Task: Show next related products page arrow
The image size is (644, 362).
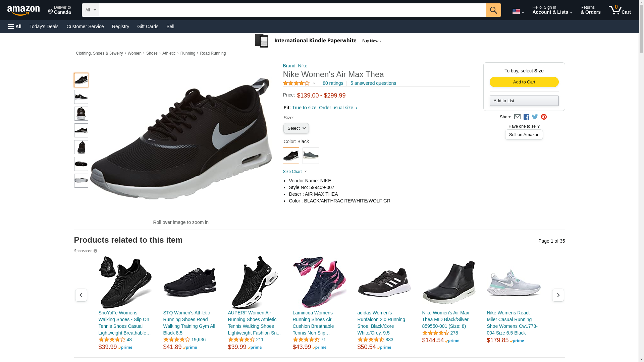Action: (x=558, y=295)
